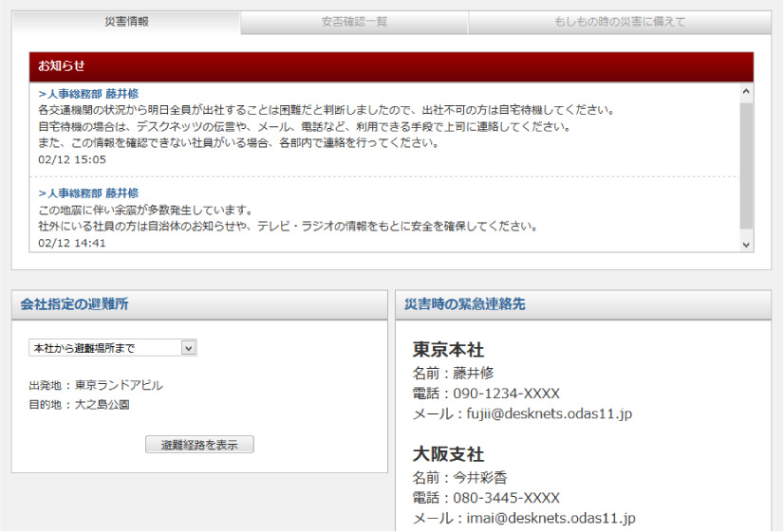784x532 pixels.
Task: Click the 東京本社 heading
Action: (448, 350)
